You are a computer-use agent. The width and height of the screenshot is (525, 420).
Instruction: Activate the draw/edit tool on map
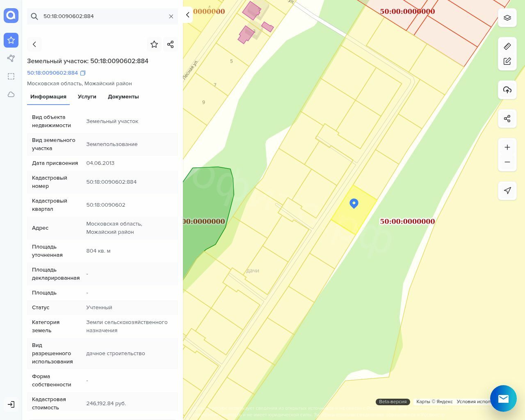point(507,62)
